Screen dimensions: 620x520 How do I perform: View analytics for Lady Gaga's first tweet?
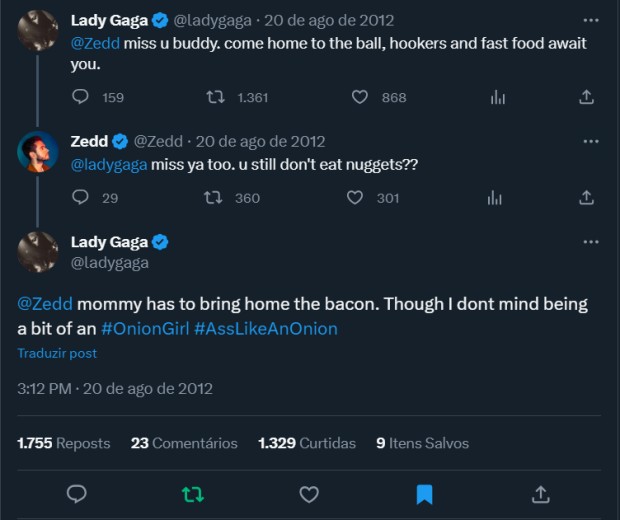pyautogui.click(x=497, y=97)
